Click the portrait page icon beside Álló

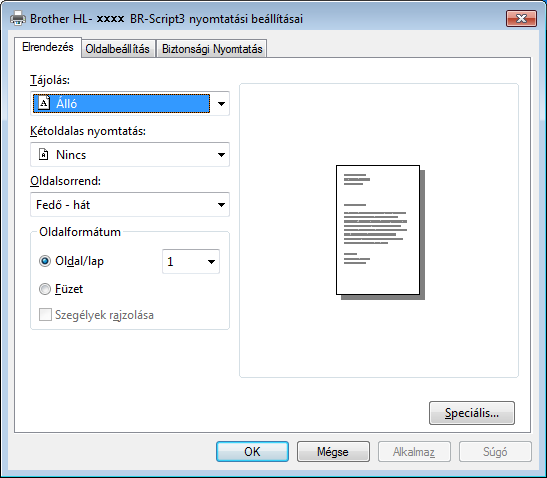point(44,103)
